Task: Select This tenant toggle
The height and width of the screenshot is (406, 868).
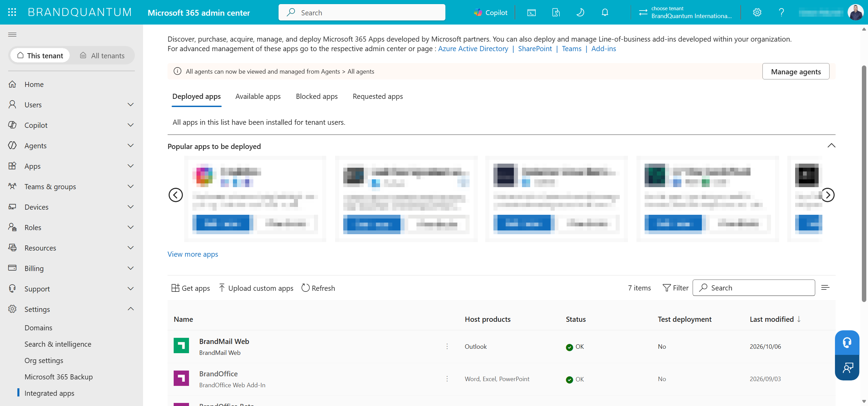Action: 40,56
